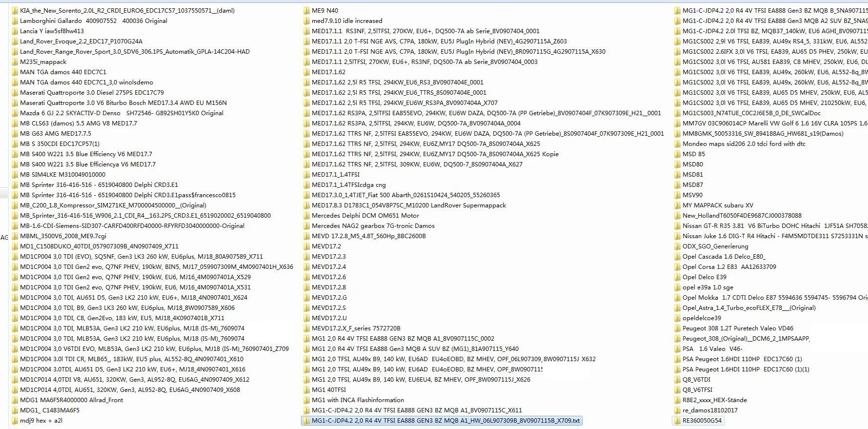Screen dimensions: 868x429
Task: Click the M235i_mappack folder icon
Action: pos(15,62)
